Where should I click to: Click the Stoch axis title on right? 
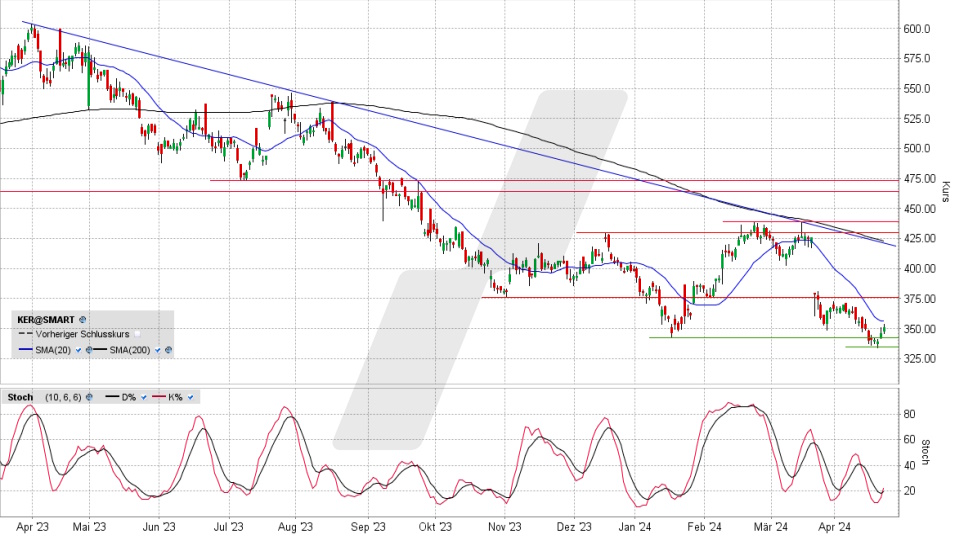[925, 452]
